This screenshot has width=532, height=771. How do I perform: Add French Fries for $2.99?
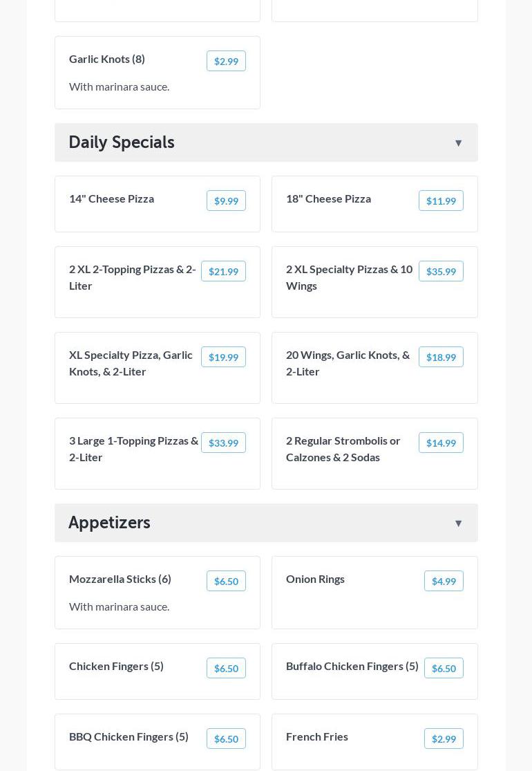(x=444, y=739)
